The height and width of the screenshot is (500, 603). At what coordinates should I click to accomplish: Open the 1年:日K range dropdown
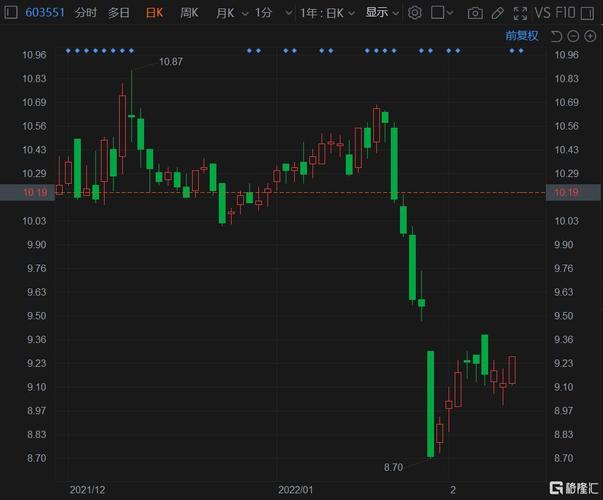click(x=327, y=13)
